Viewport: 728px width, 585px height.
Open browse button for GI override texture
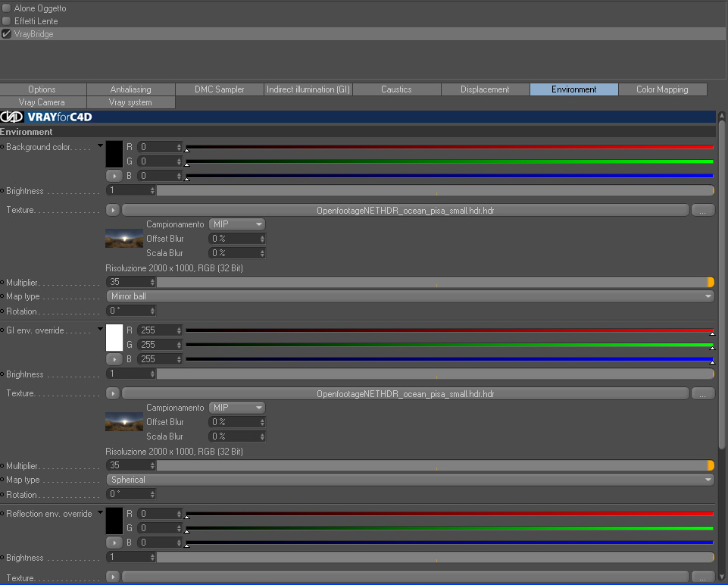point(703,394)
